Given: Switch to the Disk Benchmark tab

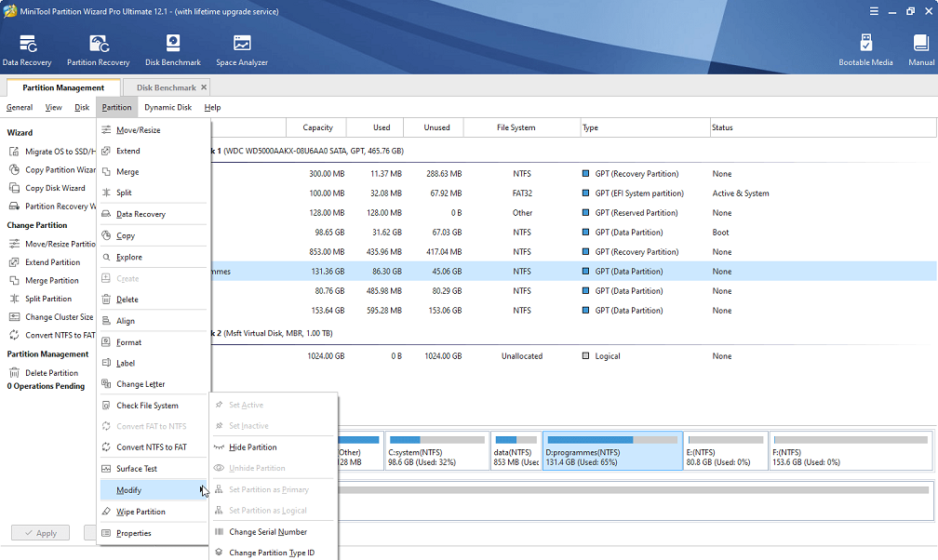Looking at the screenshot, I should [166, 87].
